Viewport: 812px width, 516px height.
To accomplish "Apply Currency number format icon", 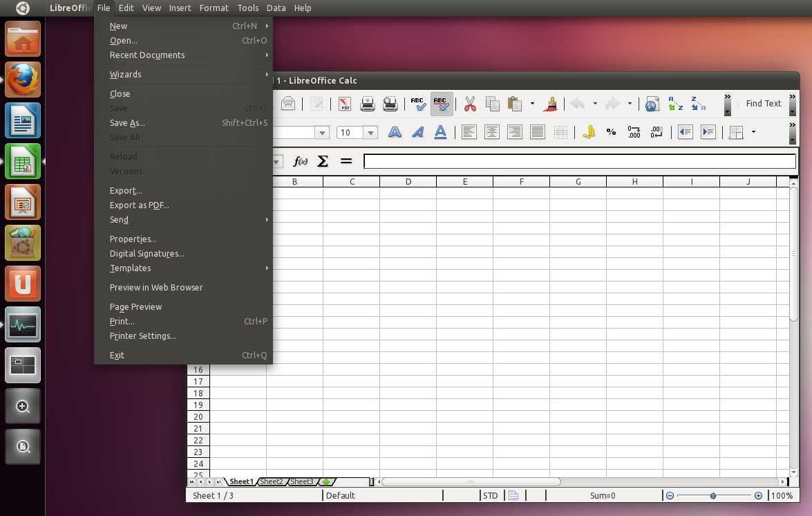I will [x=588, y=133].
